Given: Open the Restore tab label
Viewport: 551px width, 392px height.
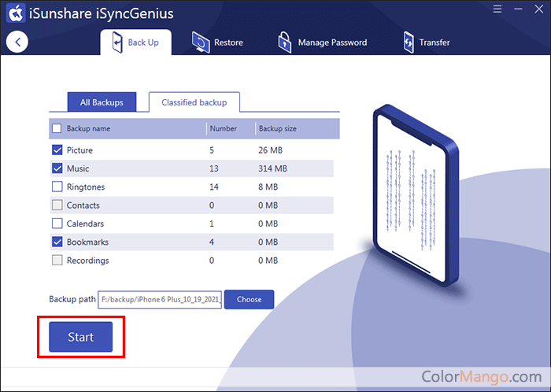Looking at the screenshot, I should pos(228,43).
